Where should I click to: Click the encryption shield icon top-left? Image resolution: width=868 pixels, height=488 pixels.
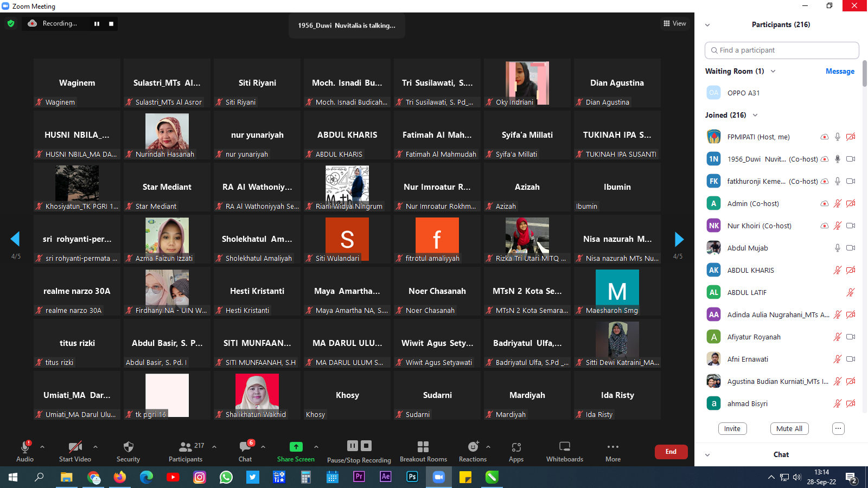pyautogui.click(x=11, y=23)
